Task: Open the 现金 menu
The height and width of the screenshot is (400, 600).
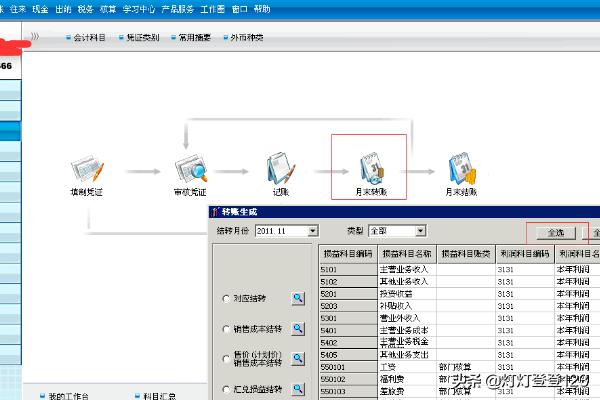Action: [x=40, y=9]
